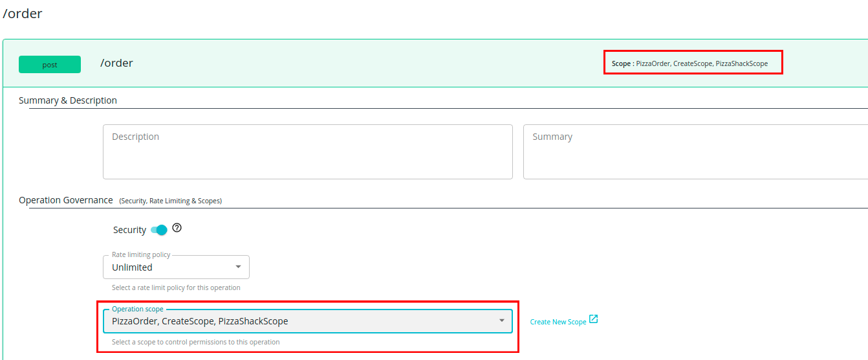Click the Summary & Description section heading
Image resolution: width=868 pixels, height=360 pixels.
(68, 100)
